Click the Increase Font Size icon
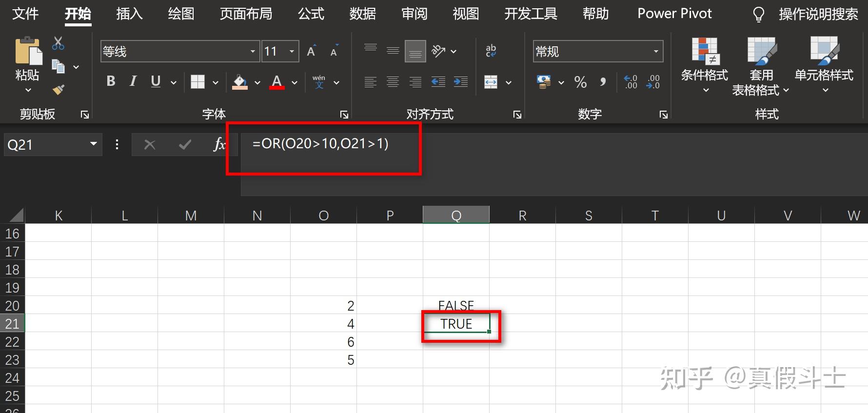Viewport: 868px width, 413px height. tap(311, 51)
